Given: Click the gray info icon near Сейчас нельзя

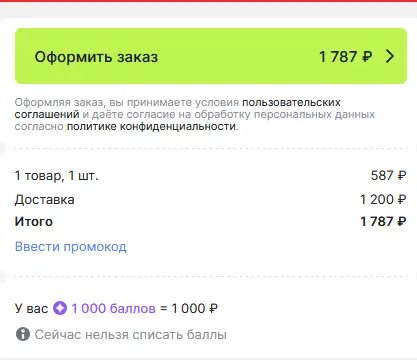Looking at the screenshot, I should point(23,334).
